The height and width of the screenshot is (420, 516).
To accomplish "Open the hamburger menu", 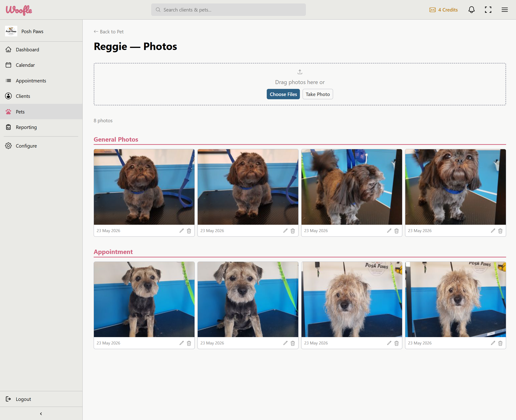I will pyautogui.click(x=504, y=10).
